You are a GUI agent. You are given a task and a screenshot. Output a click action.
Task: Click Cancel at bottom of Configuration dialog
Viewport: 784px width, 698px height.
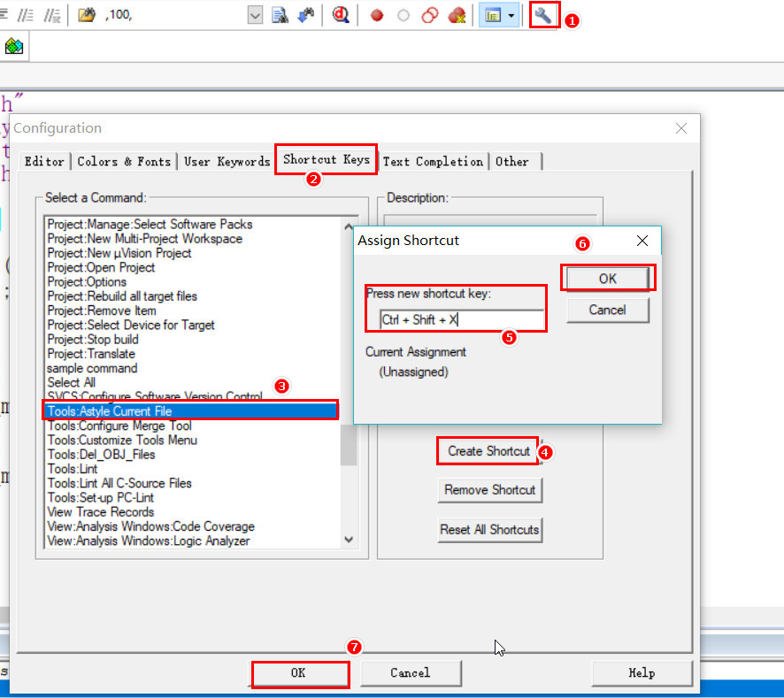411,673
